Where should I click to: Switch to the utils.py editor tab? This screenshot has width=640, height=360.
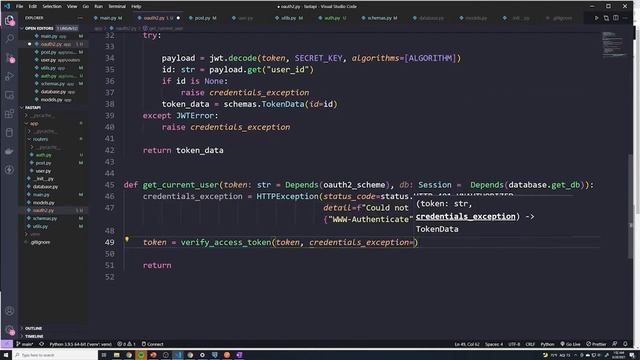pos(289,18)
